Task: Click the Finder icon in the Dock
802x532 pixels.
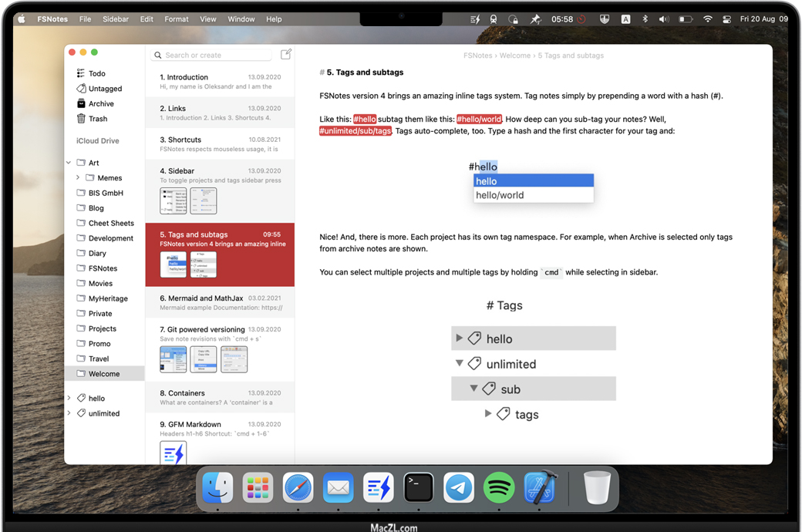Action: click(x=217, y=487)
